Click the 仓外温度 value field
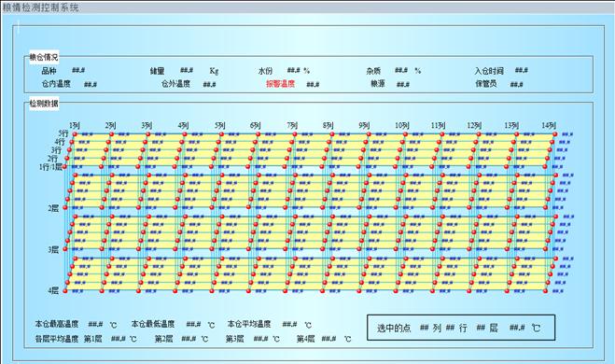This screenshot has height=364, width=615. point(209,84)
